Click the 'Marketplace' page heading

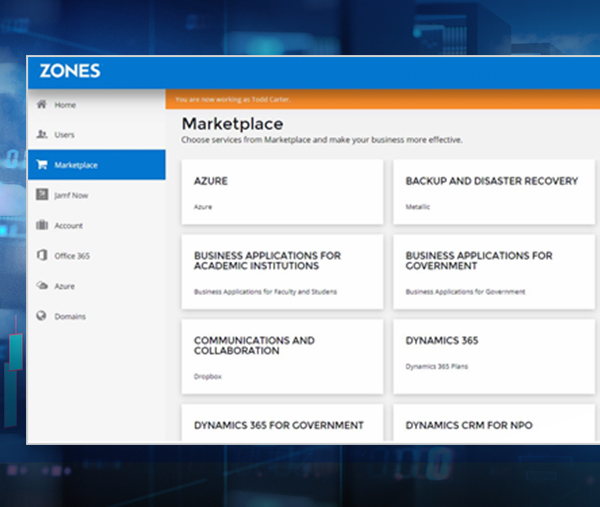(232, 124)
